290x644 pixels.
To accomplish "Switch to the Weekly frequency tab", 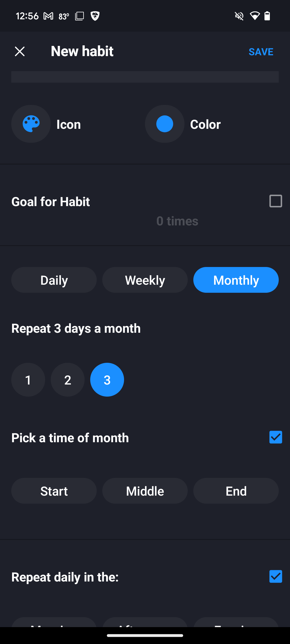I will click(x=145, y=280).
